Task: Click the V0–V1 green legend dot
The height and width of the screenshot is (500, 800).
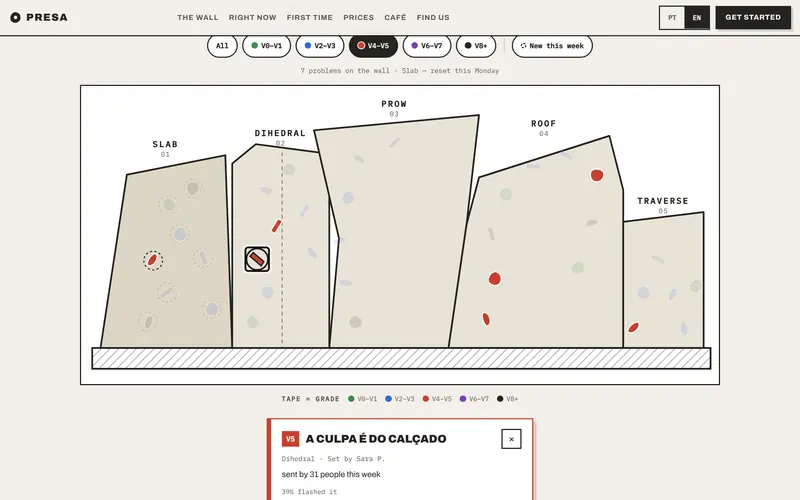Action: [351, 399]
